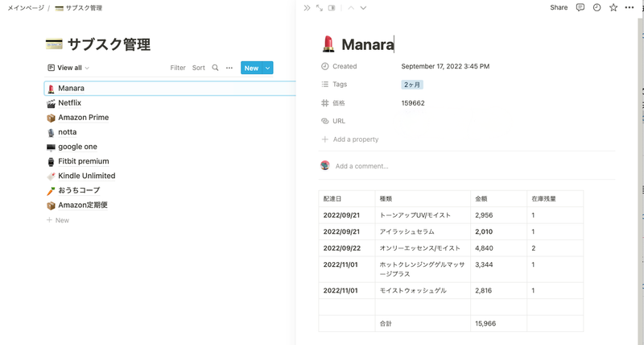The image size is (644, 345).
Task: Open the database three-dot options menu
Action: [x=229, y=68]
